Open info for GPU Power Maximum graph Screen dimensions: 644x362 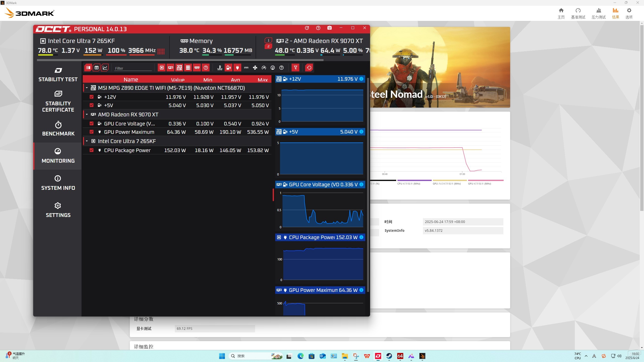coord(361,290)
